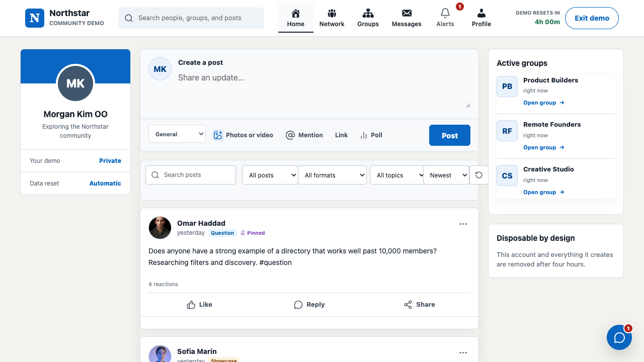Click the Question tag on Omar's post
This screenshot has width=644, height=362.
[222, 233]
